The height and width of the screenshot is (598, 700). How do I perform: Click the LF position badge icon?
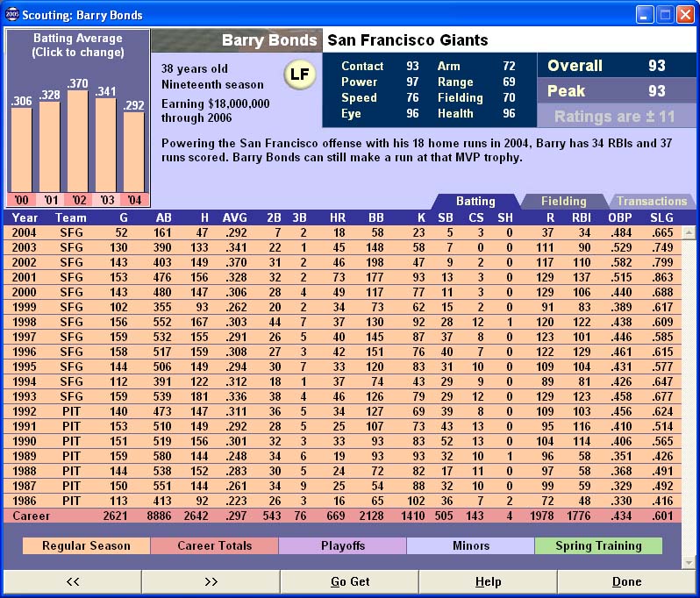(300, 75)
